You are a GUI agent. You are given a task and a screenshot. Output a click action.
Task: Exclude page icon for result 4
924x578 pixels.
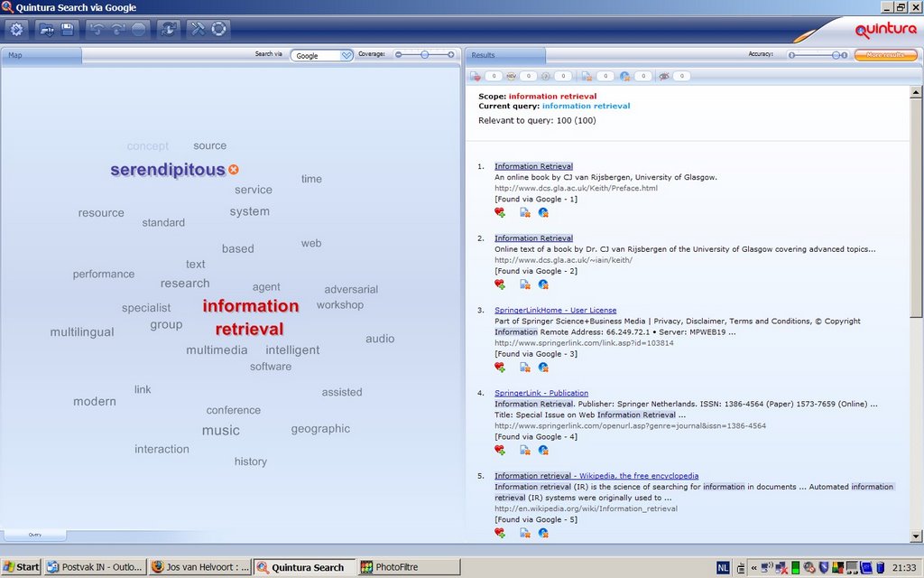pos(524,450)
